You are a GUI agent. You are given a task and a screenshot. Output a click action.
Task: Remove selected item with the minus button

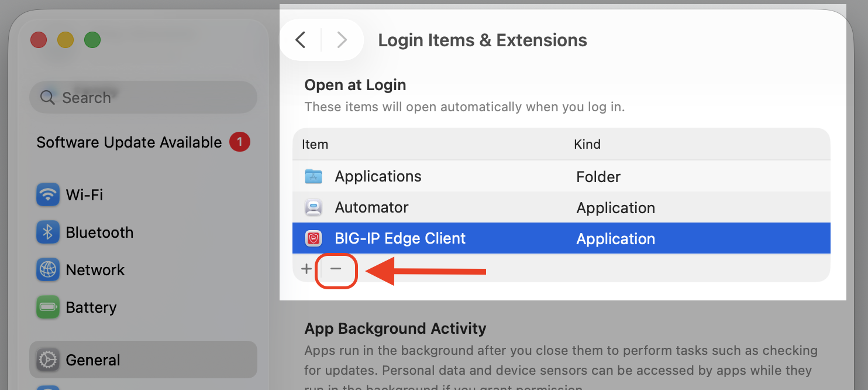pos(336,269)
